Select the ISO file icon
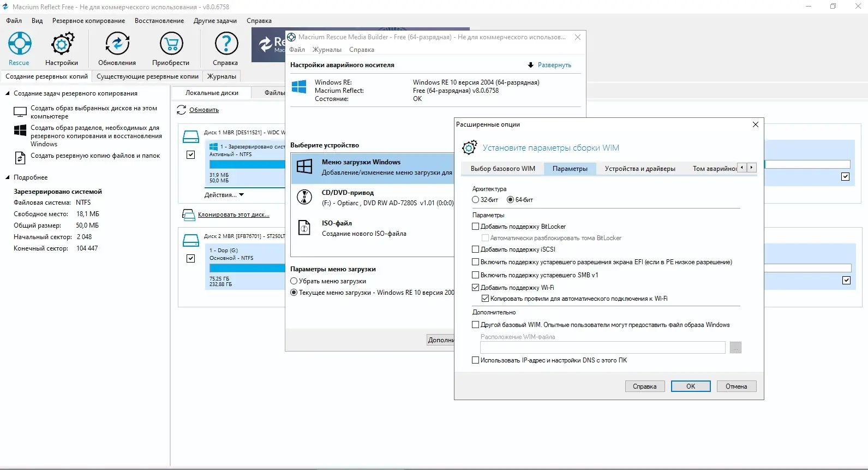The image size is (868, 470). tap(304, 227)
